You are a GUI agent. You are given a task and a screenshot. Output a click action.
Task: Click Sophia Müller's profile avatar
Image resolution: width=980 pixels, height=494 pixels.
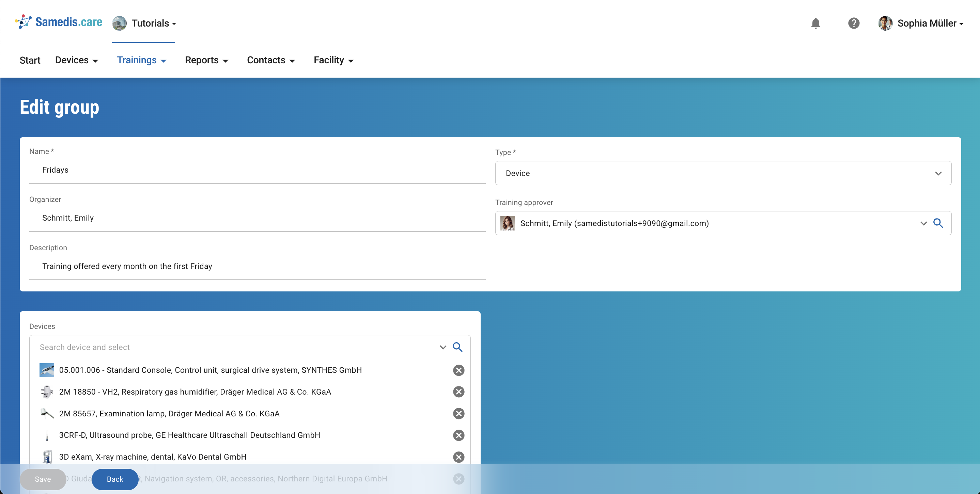point(885,23)
